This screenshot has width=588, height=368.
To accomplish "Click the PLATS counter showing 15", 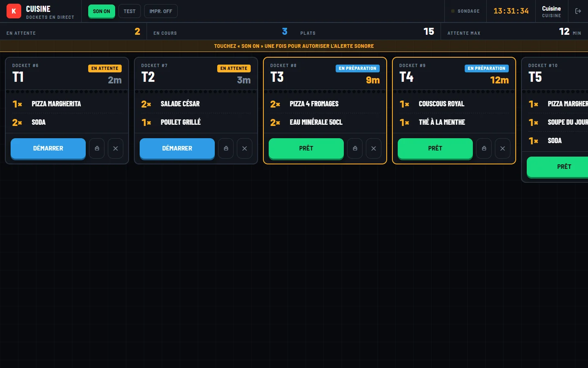I will (x=367, y=31).
